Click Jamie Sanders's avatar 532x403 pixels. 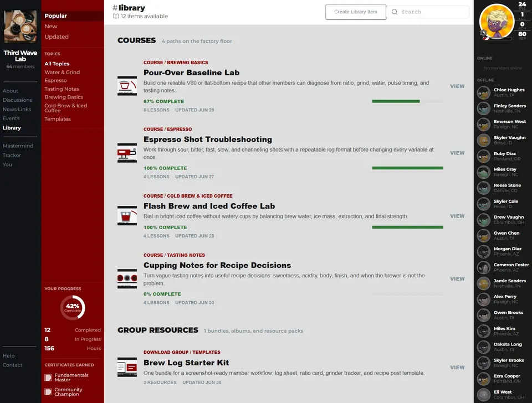point(483,283)
